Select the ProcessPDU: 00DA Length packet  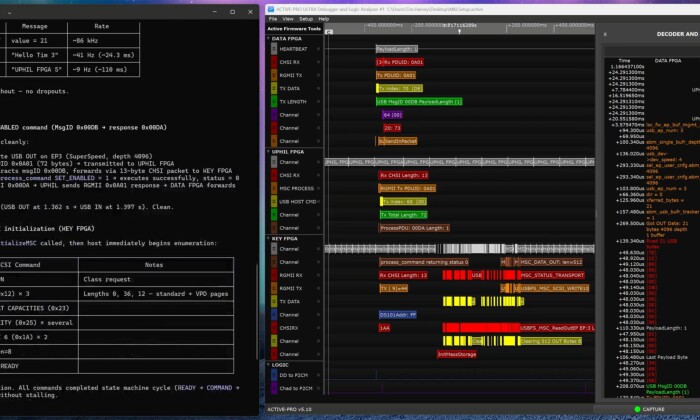pos(414,228)
